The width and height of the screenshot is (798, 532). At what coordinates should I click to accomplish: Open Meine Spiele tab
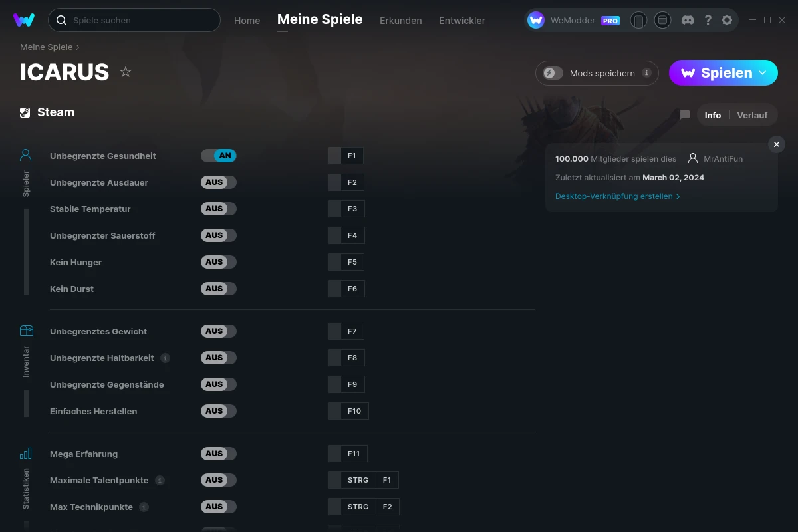click(x=320, y=19)
